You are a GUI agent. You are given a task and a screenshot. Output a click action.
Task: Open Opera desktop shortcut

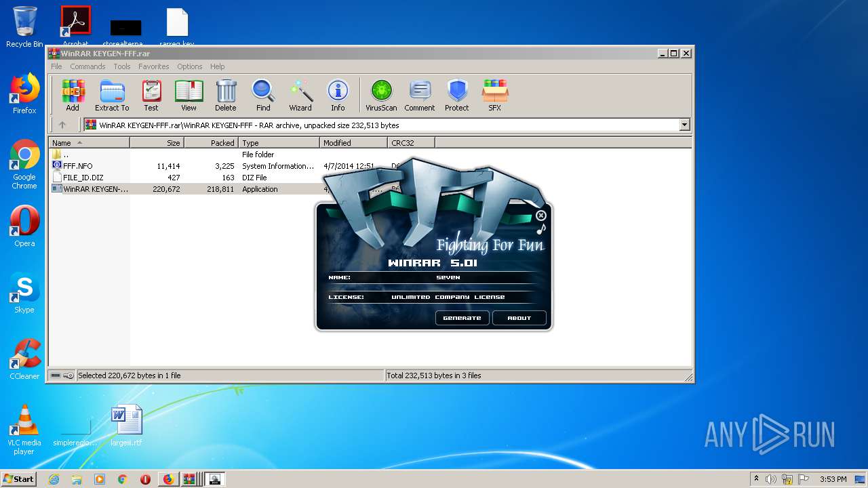[x=24, y=226]
